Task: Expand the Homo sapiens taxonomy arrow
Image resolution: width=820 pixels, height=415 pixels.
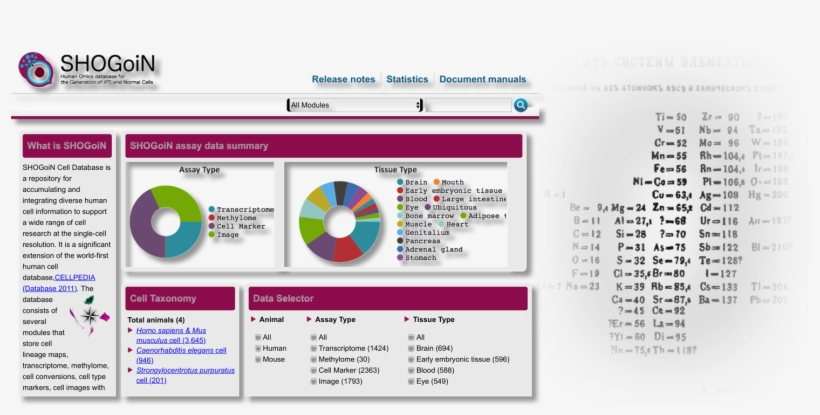Action: [130, 330]
